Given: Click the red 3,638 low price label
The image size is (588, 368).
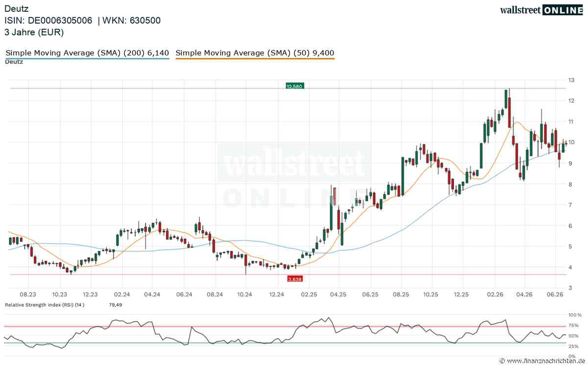Looking at the screenshot, I should 295,279.
